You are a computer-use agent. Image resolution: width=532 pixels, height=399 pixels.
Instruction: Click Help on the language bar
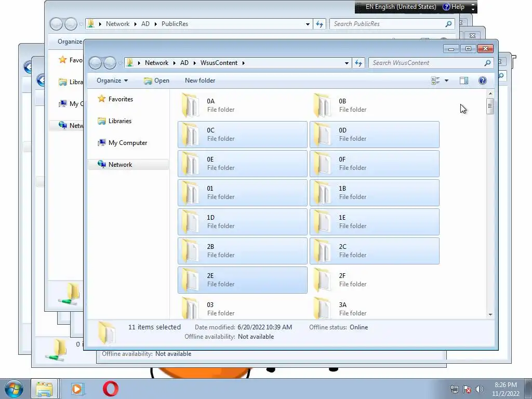pyautogui.click(x=454, y=7)
